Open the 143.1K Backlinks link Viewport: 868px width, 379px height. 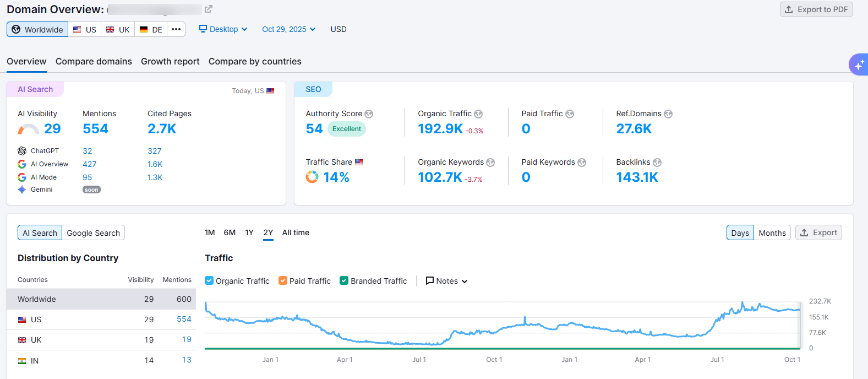coord(637,177)
